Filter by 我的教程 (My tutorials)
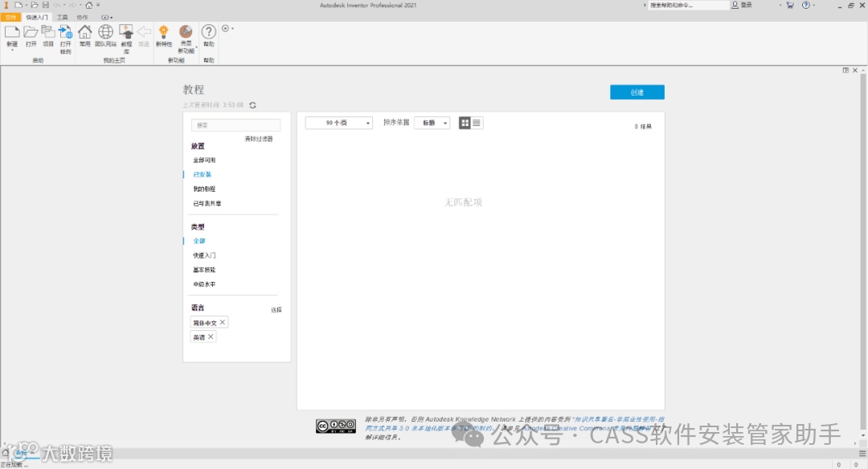Viewport: 868px width, 469px height. [x=204, y=189]
